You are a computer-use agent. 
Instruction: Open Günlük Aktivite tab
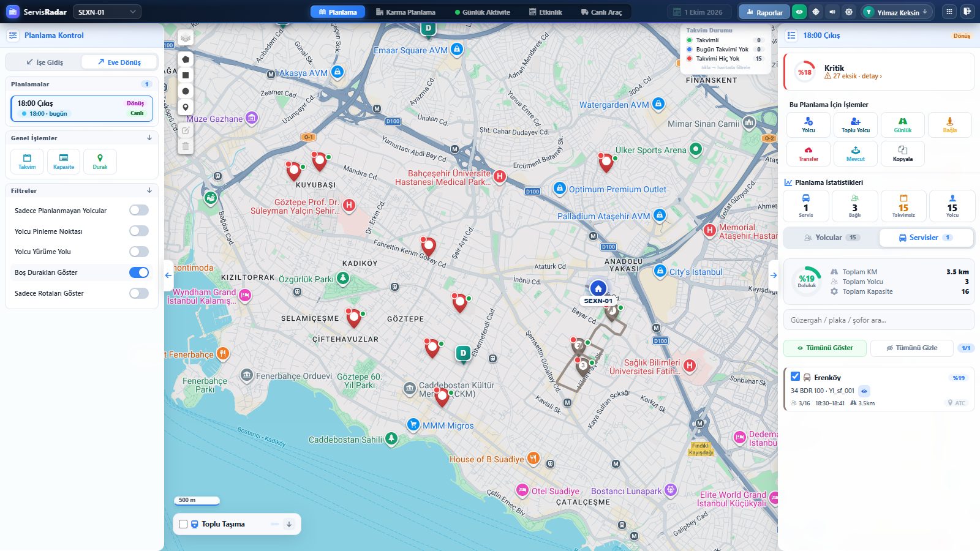pyautogui.click(x=483, y=12)
